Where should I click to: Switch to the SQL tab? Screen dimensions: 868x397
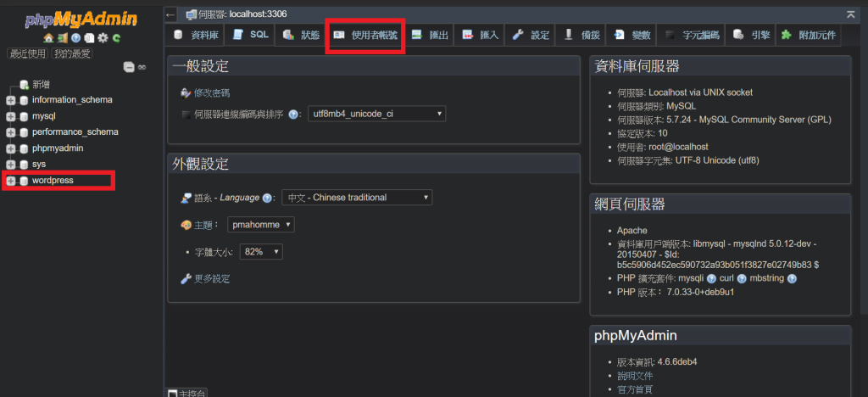(251, 35)
